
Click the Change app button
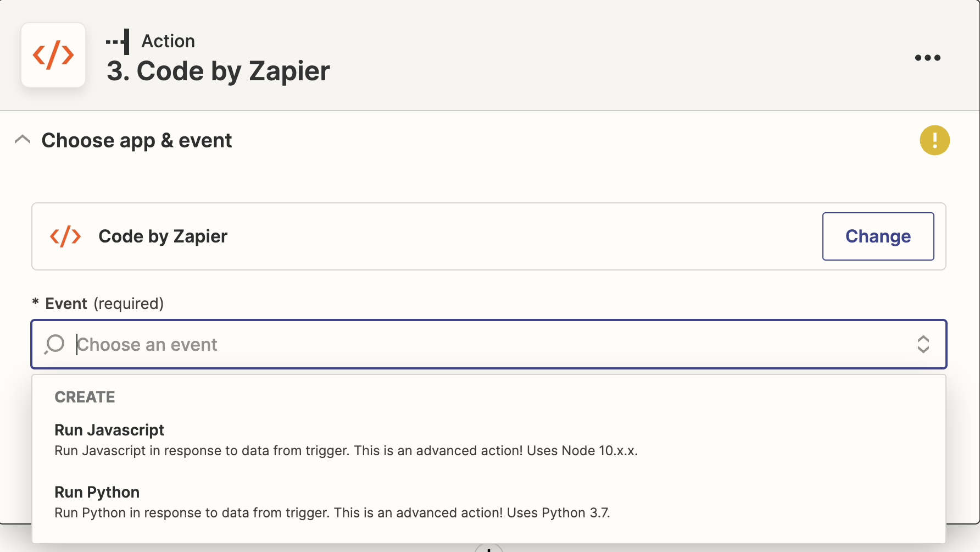pyautogui.click(x=878, y=236)
